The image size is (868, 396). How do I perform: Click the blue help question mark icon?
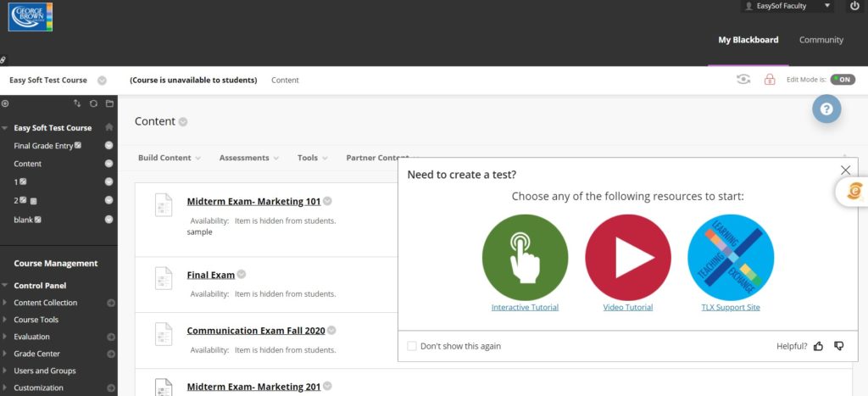(x=826, y=109)
